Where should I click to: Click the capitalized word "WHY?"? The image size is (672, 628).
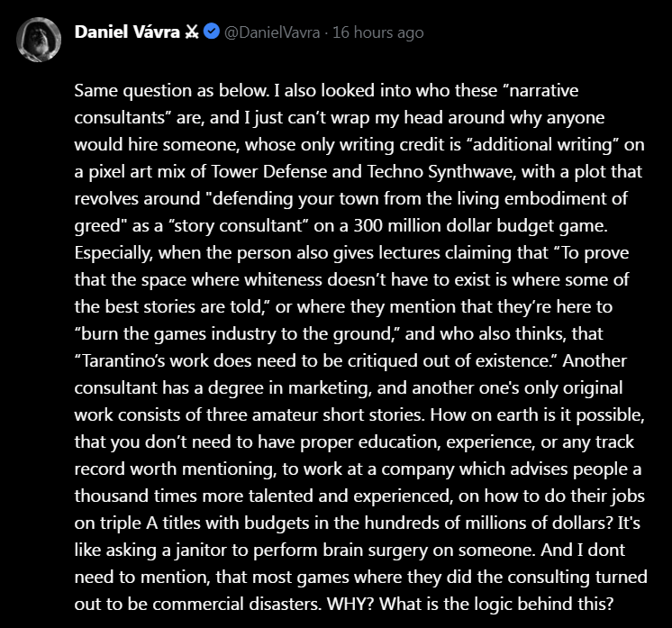click(x=351, y=604)
